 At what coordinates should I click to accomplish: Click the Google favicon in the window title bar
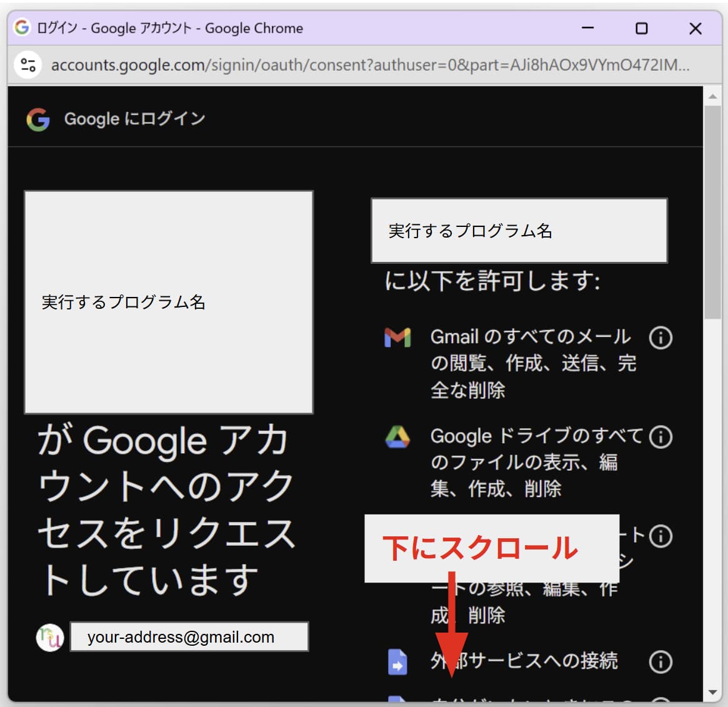pyautogui.click(x=22, y=28)
